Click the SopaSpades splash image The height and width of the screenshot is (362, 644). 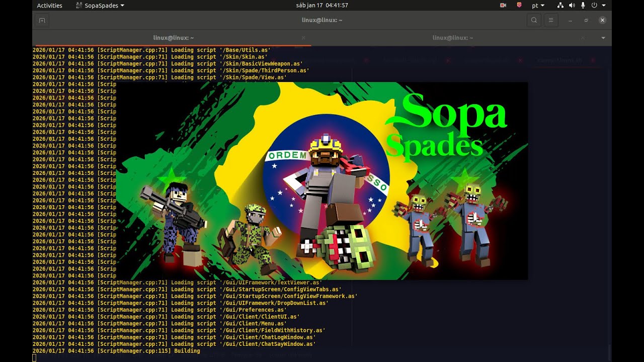[322, 181]
